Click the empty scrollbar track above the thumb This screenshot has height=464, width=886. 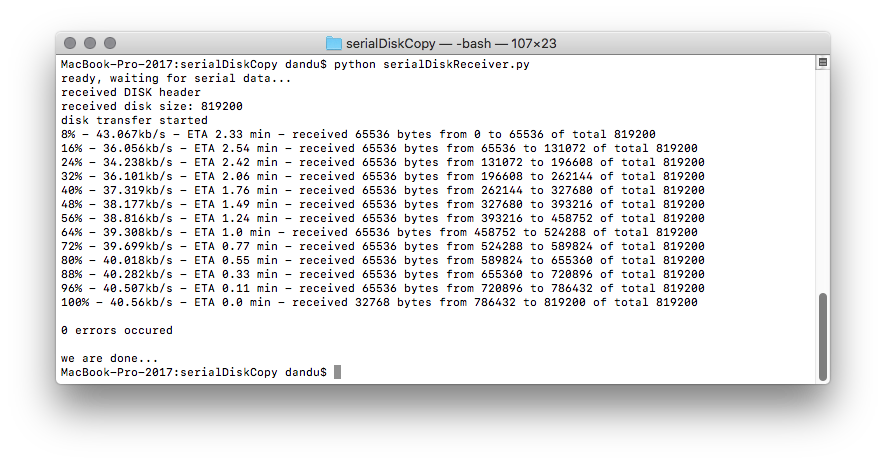point(823,181)
